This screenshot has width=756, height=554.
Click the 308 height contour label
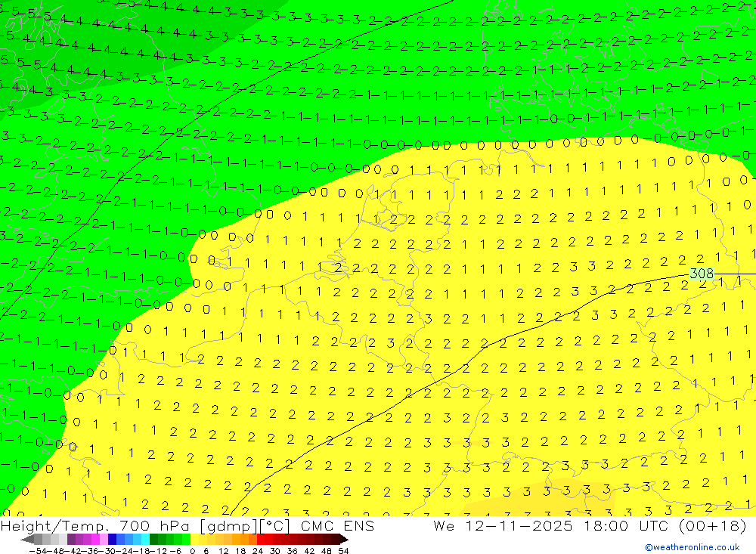pos(701,274)
